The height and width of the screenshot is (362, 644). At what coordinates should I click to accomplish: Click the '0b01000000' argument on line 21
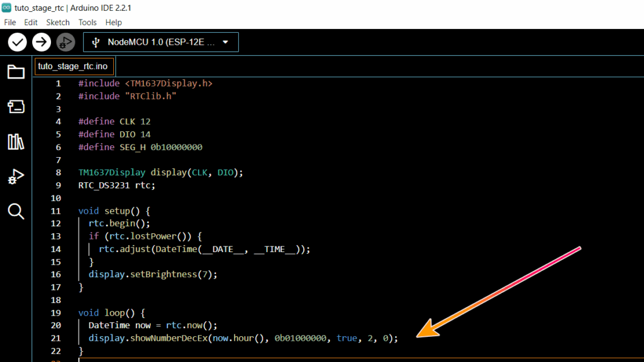click(301, 338)
